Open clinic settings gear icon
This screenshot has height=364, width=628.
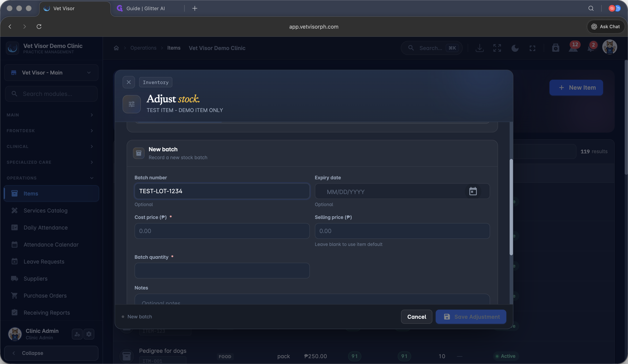click(89, 334)
